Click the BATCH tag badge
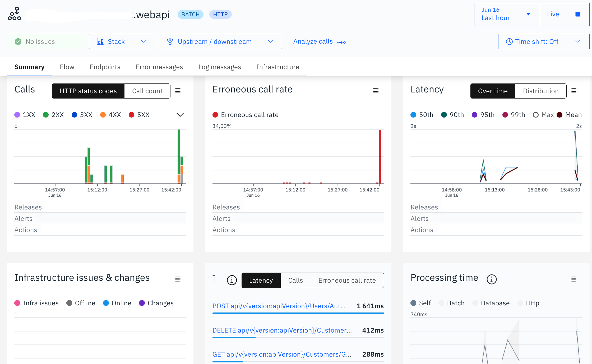This screenshot has width=592, height=364. [190, 14]
